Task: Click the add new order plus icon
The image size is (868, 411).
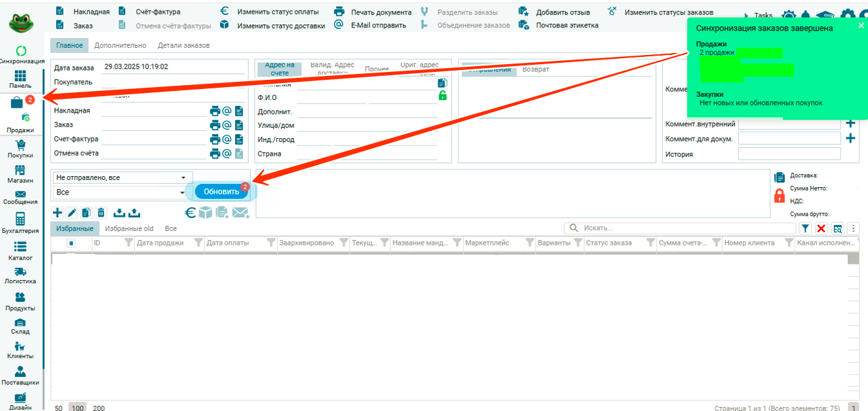Action: pos(58,212)
